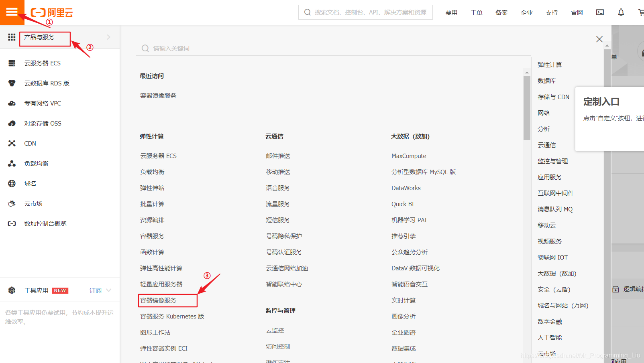Open MaxCompute product
644x363 pixels.
[x=409, y=156]
